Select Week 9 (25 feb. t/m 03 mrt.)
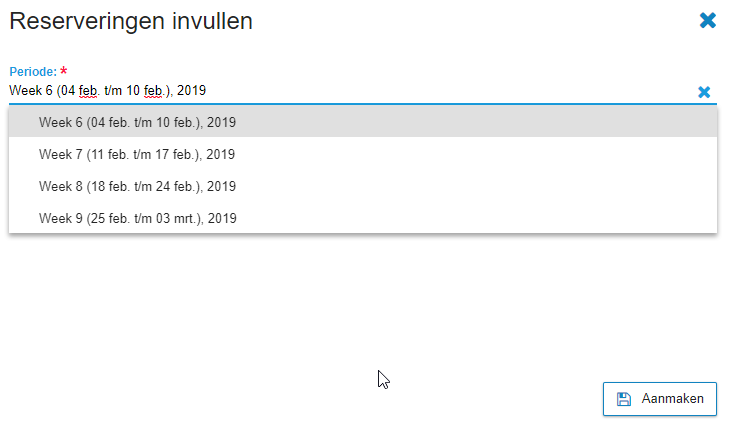Viewport: 734px width, 425px height. [x=363, y=218]
